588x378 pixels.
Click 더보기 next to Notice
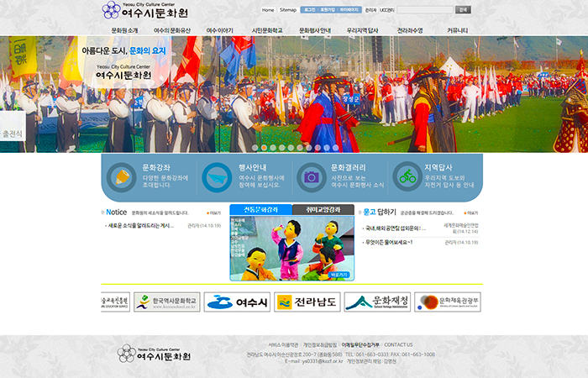(x=213, y=213)
